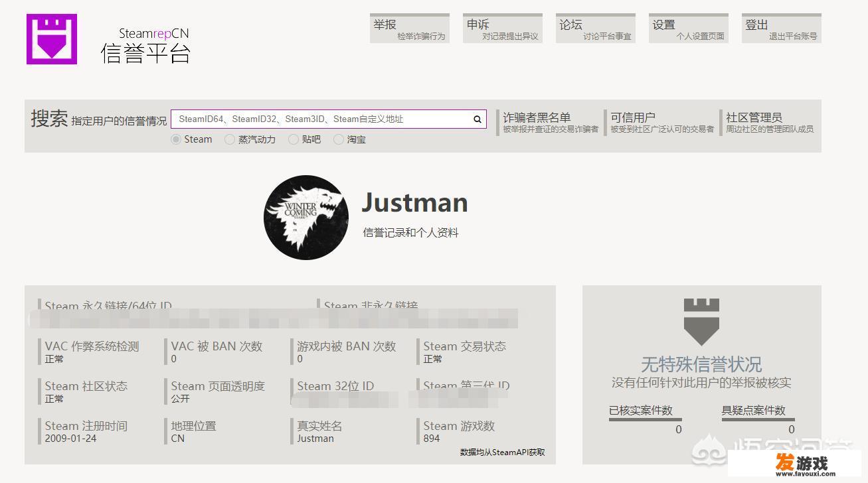Open Justman's direwolf avatar image
This screenshot has height=483, width=868.
pyautogui.click(x=306, y=218)
